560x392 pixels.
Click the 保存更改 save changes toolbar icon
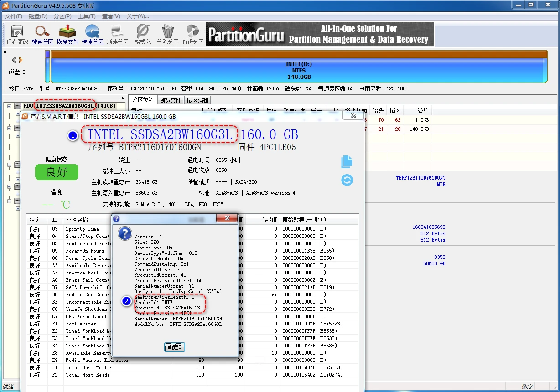point(17,34)
